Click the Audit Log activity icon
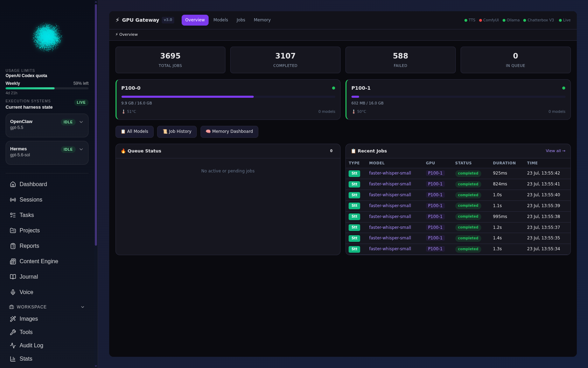Viewport: 588px width, 368px height. point(13,346)
